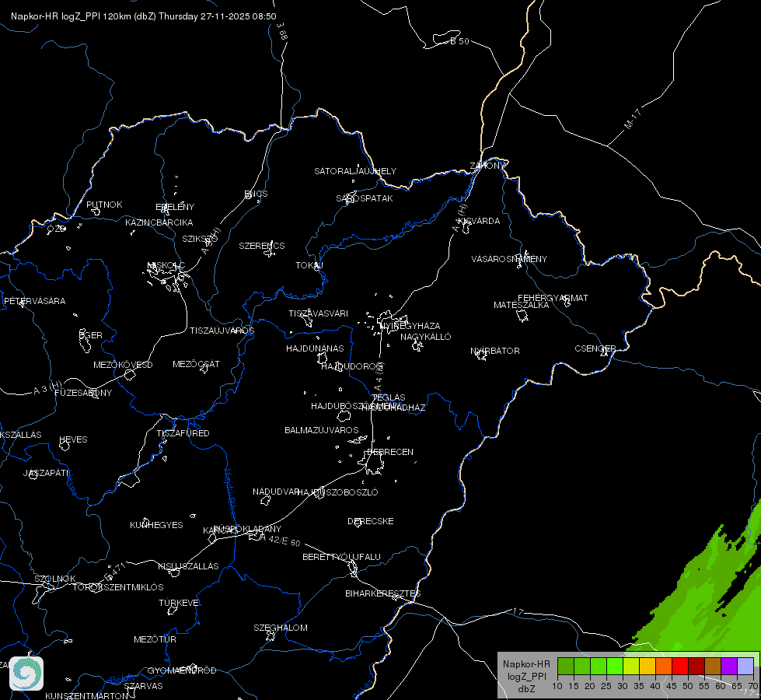Click the SAROSPATAK label
761x700 pixels.
pyautogui.click(x=365, y=198)
